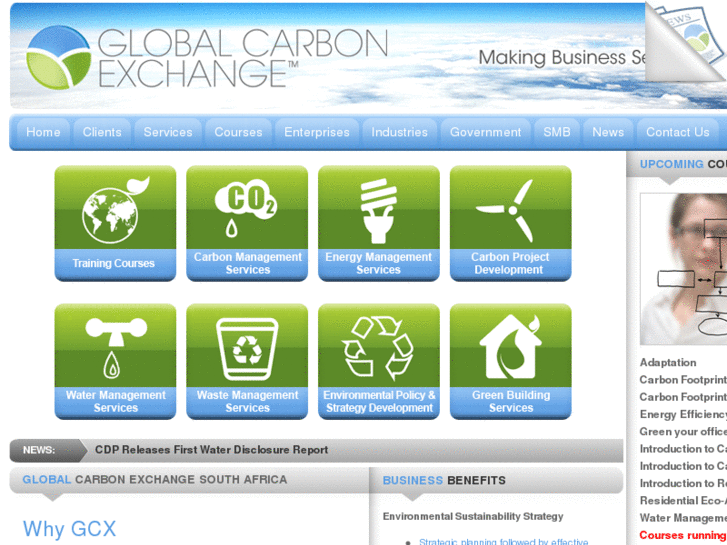This screenshot has height=545, width=727.
Task: Click Environmental Sustainability Strategy subheading
Action: (x=473, y=517)
